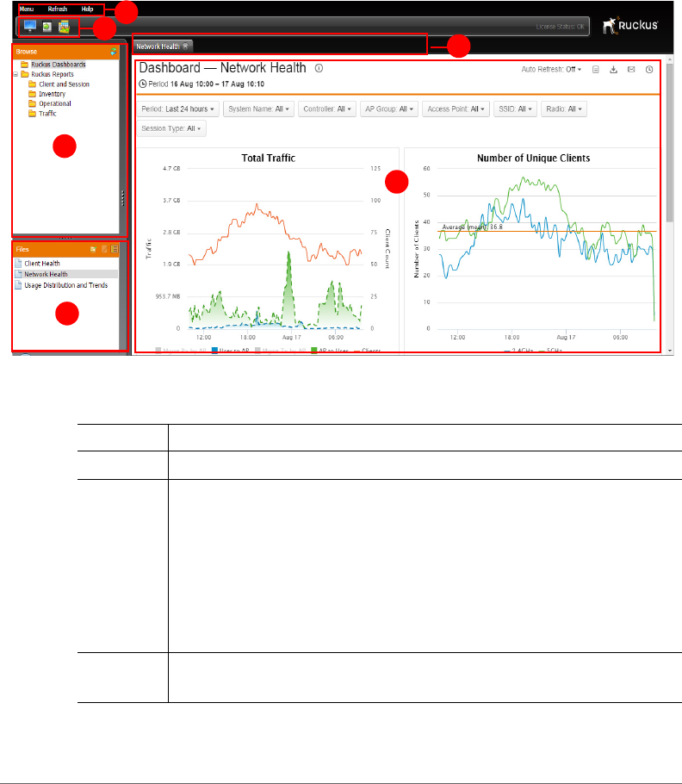The image size is (682, 784).
Task: Toggle AP to User legend series
Action: point(330,351)
